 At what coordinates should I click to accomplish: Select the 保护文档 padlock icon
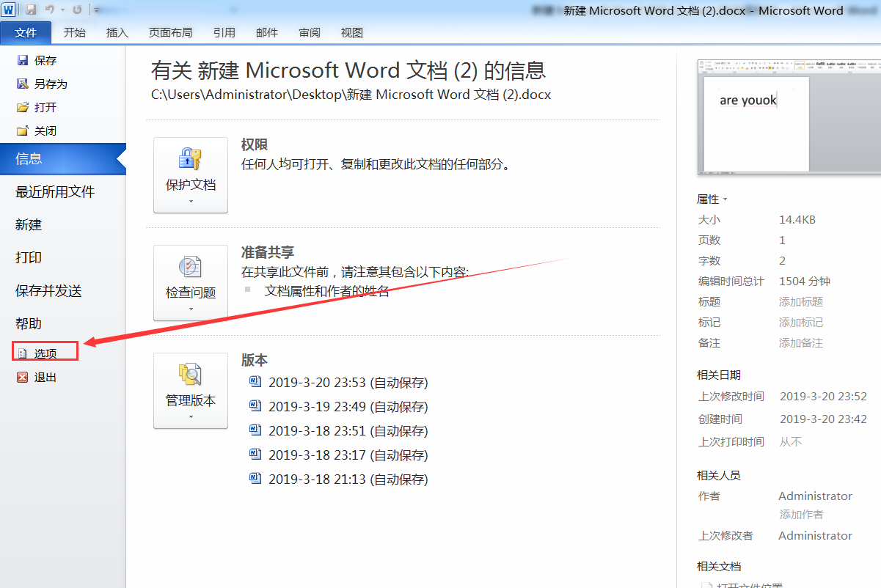(x=190, y=161)
